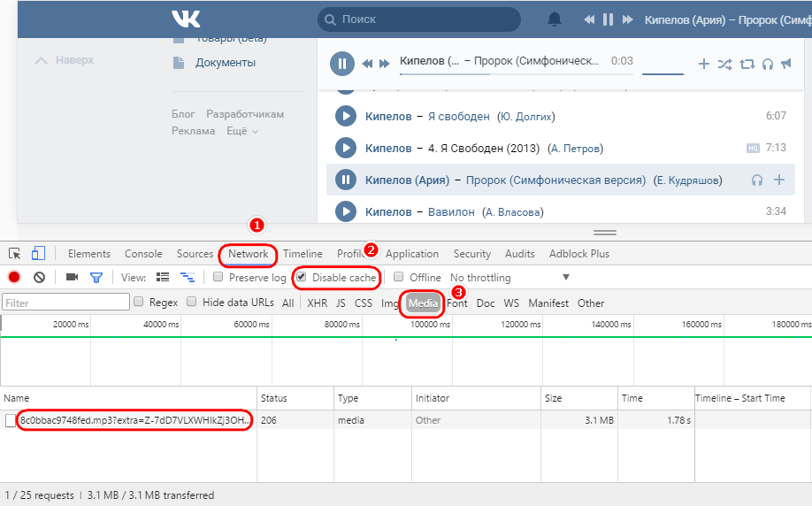Toggle shuffle playback

coord(724,65)
